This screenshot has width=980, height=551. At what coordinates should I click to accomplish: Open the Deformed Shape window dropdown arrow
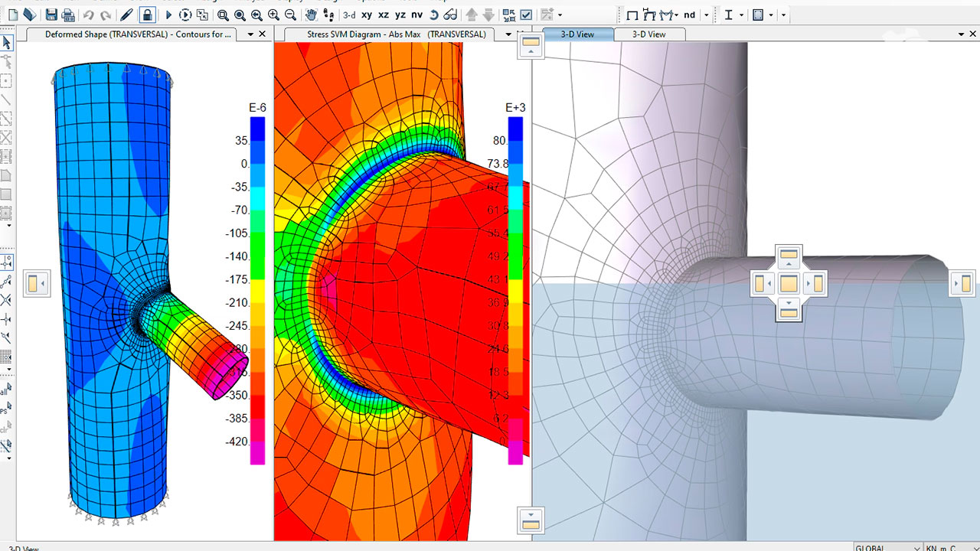coord(250,34)
